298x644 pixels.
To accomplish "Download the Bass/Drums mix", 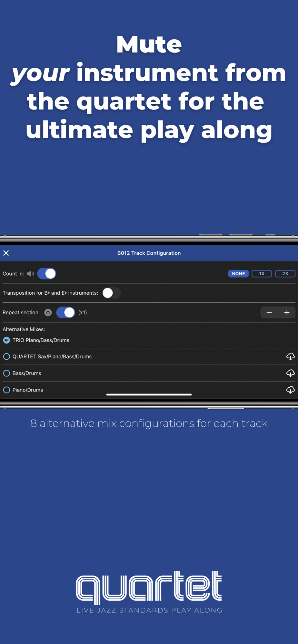I will coord(291,373).
